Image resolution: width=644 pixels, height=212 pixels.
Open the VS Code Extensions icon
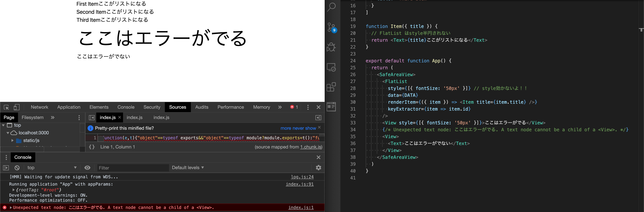click(x=332, y=87)
